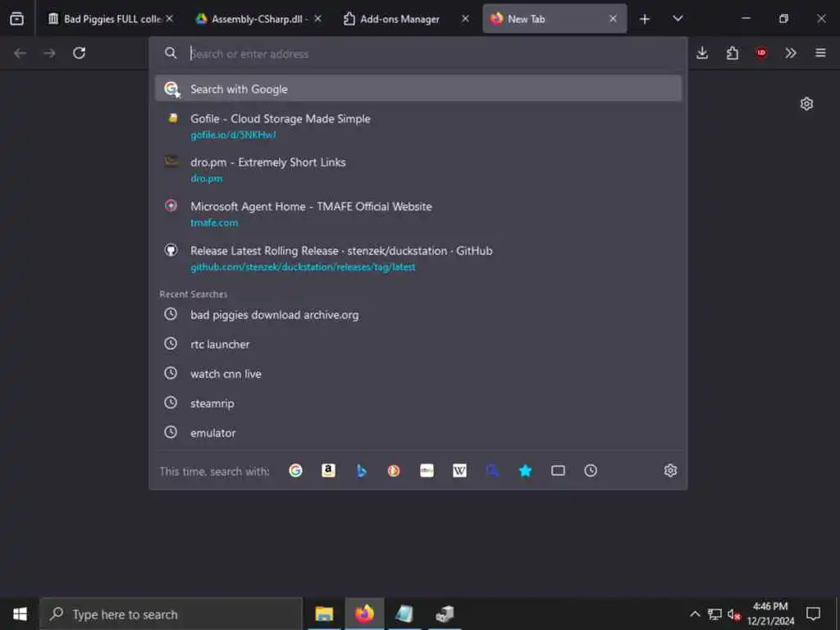Open Microsoft Agent Home TMAFE suggestion

pos(418,214)
